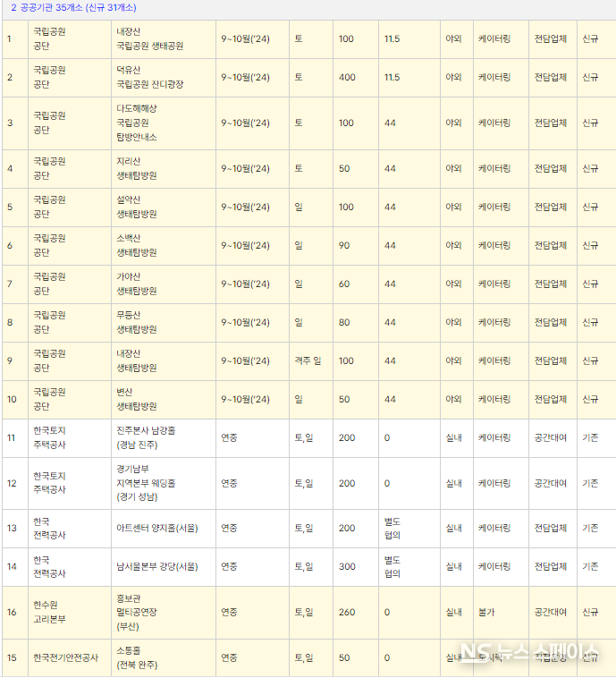Viewport: 616px width, 678px height.
Task: Select the capacity value '90' in the 소백산 row
Action: [344, 246]
